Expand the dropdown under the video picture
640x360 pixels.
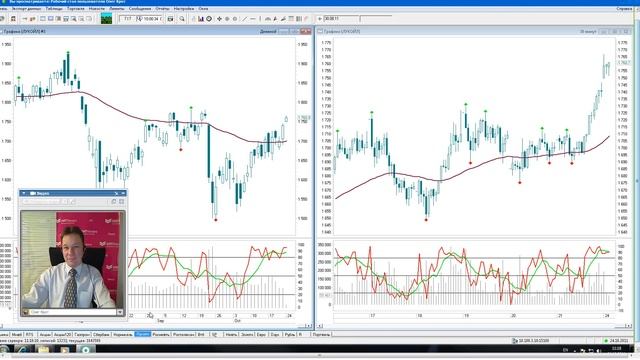[120, 312]
